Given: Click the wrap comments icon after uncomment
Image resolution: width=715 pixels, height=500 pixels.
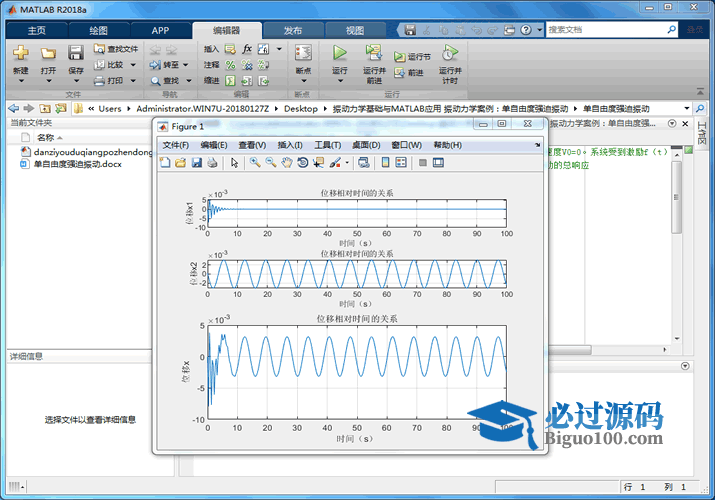Looking at the screenshot, I should click(x=263, y=65).
